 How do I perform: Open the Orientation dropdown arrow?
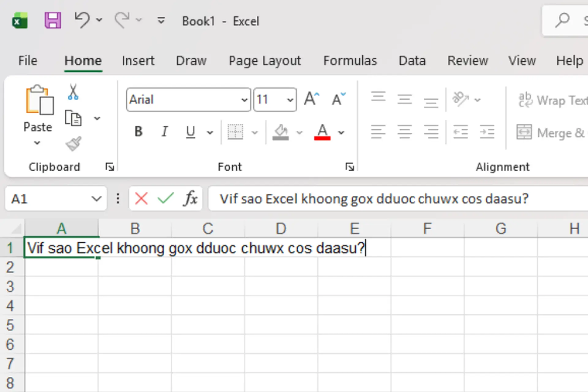coord(477,100)
